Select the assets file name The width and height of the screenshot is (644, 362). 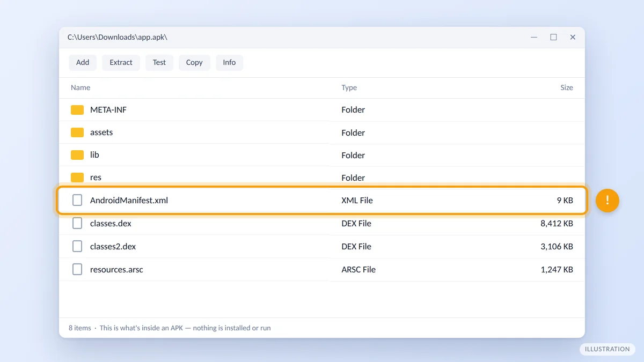tap(101, 132)
